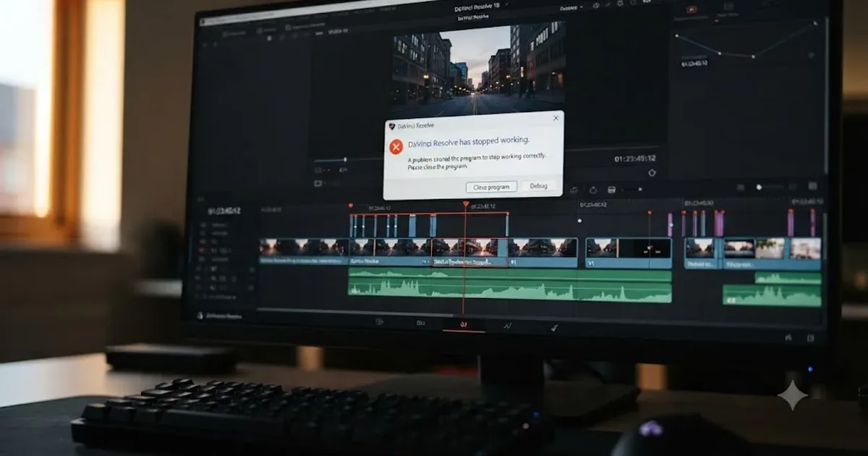The width and height of the screenshot is (868, 456).
Task: Click the viewer timecode right of the dialog
Action: pos(635,158)
